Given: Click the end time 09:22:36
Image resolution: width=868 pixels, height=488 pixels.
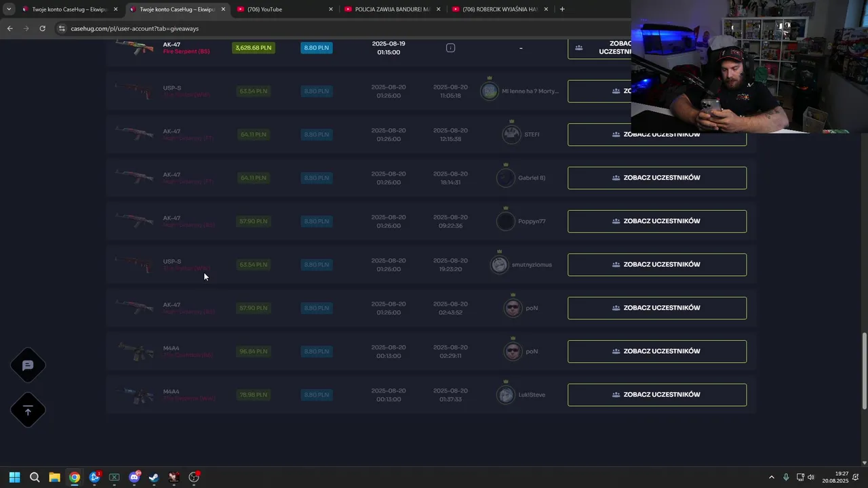Looking at the screenshot, I should click(450, 226).
